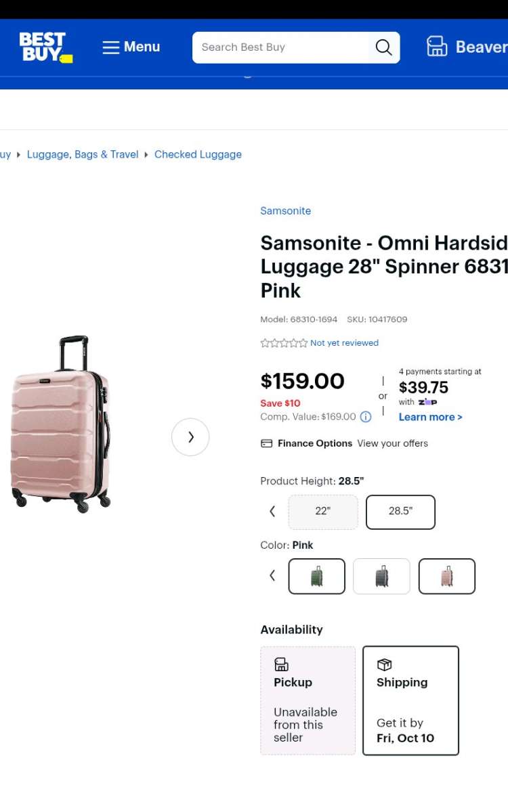Image resolution: width=508 pixels, height=812 pixels.
Task: Open the Comp. Value info icon
Action: click(365, 417)
